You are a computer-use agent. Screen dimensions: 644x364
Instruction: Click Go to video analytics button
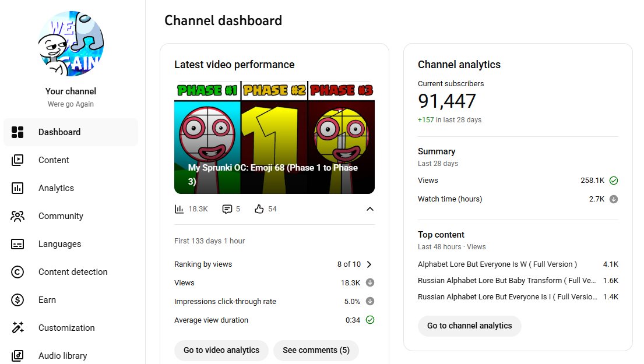[221, 350]
